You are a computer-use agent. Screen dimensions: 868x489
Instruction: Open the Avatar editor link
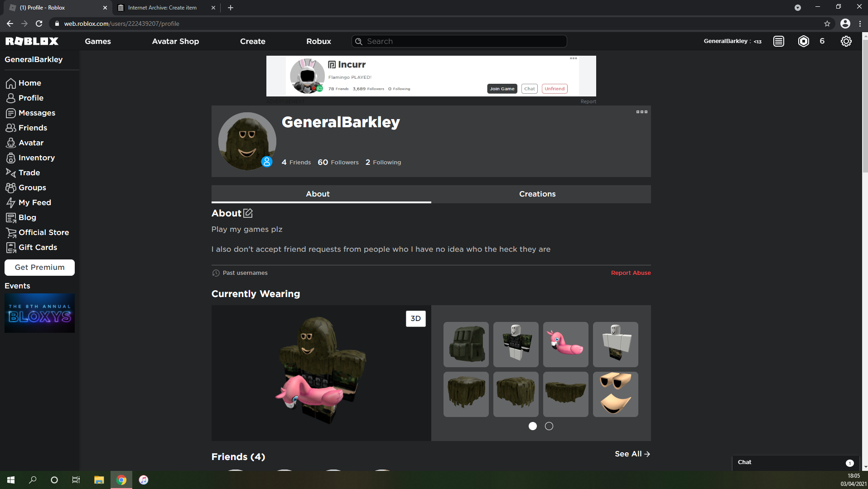click(x=24, y=143)
